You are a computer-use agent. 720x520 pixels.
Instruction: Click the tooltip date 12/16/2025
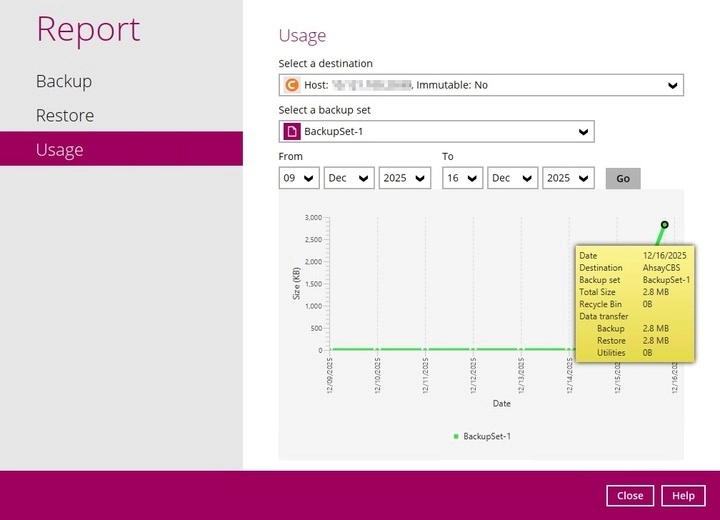664,256
